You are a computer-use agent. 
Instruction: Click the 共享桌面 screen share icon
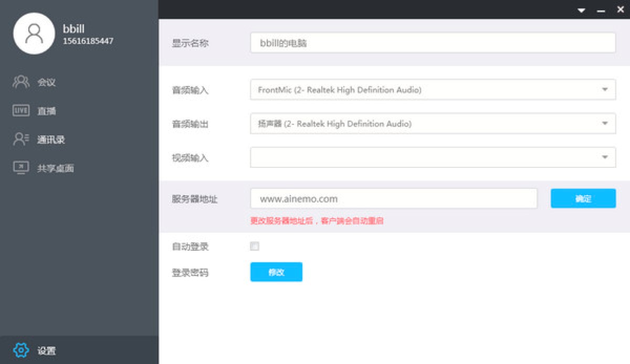point(21,168)
